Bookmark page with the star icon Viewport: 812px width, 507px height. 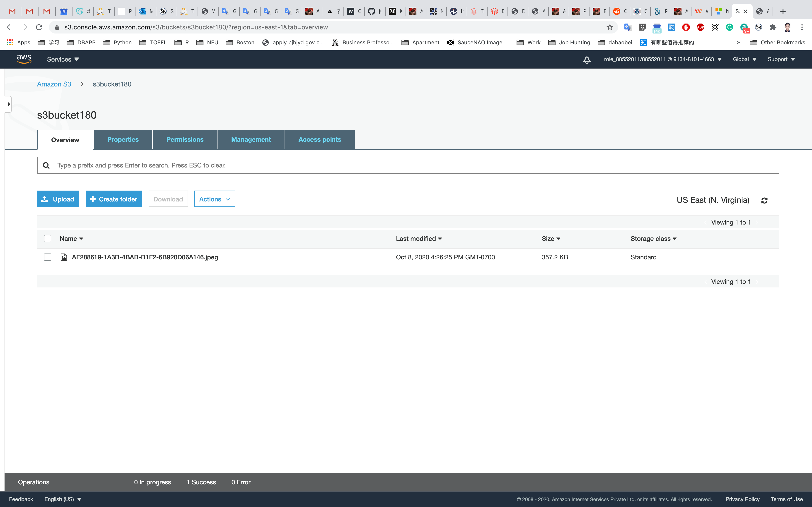[x=610, y=27]
